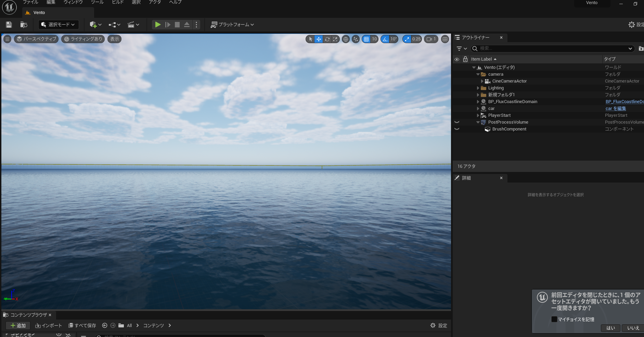Open the BP_FluxCoastlineDomain blueprint link
The width and height of the screenshot is (644, 337).
(x=624, y=102)
